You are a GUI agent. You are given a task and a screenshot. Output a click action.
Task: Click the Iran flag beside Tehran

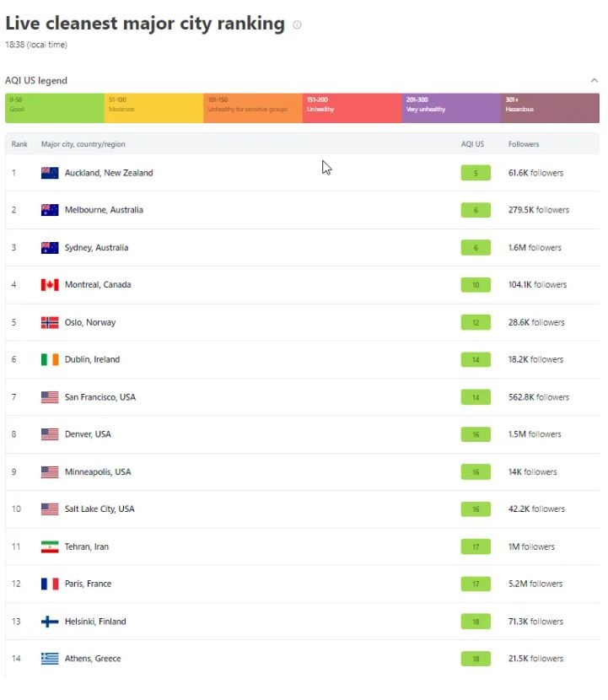50,547
